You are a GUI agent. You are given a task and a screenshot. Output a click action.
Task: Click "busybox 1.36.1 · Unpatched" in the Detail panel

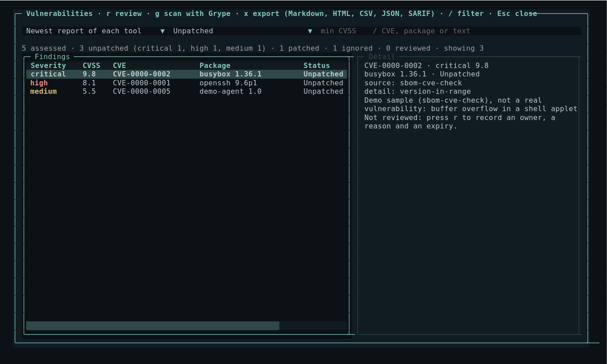[x=422, y=74]
